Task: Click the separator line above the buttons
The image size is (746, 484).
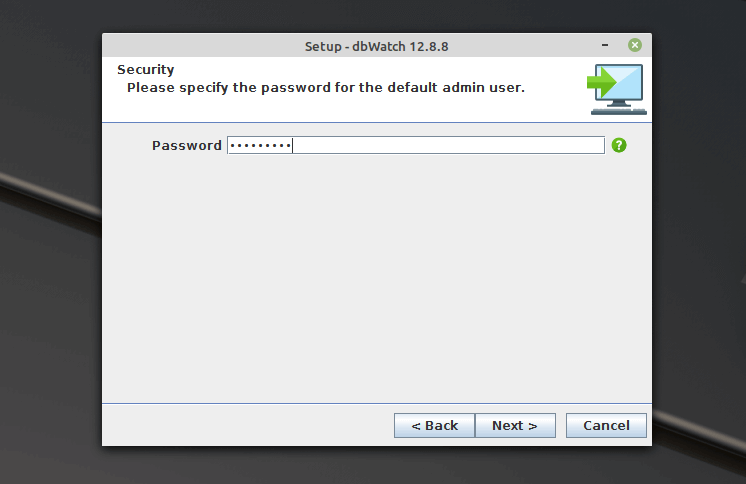Action: click(x=376, y=404)
